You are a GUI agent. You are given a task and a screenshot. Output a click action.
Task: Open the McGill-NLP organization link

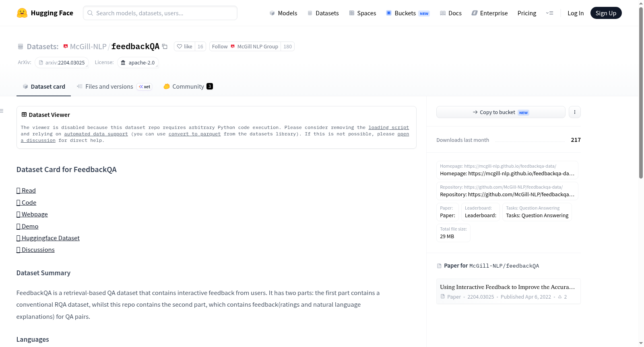[88, 46]
